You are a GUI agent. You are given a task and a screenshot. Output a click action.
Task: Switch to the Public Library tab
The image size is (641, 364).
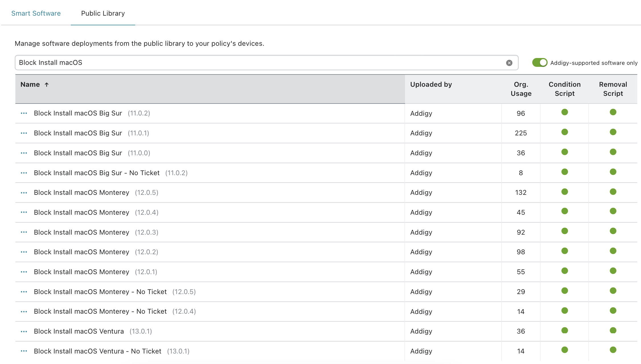pyautogui.click(x=103, y=13)
